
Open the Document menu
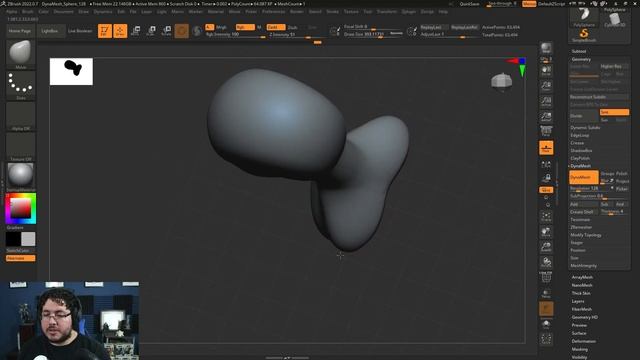[63, 11]
